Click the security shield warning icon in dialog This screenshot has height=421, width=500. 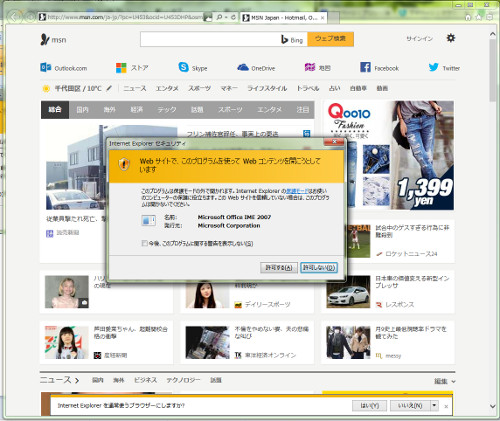point(124,164)
